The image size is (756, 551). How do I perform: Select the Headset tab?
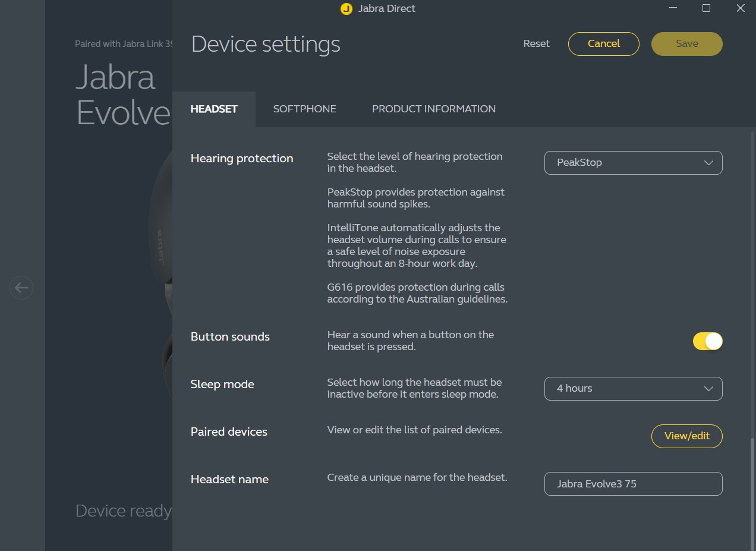[x=214, y=109]
